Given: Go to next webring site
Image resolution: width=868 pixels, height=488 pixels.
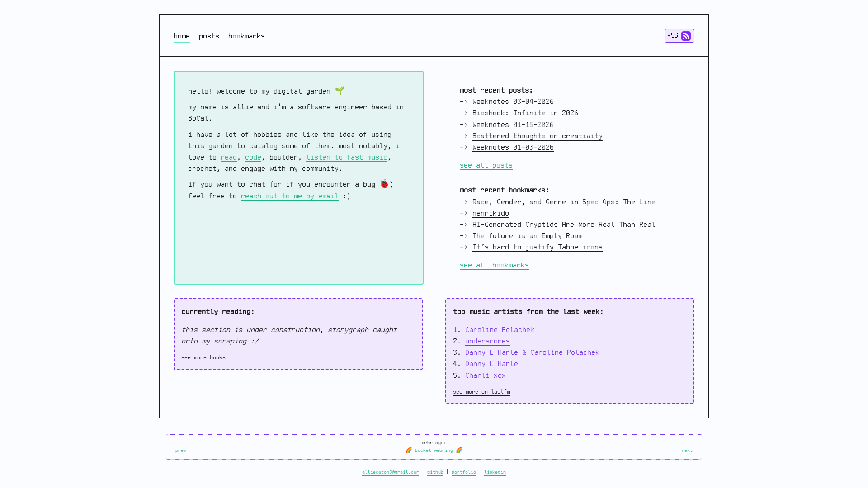Looking at the screenshot, I should [687, 450].
